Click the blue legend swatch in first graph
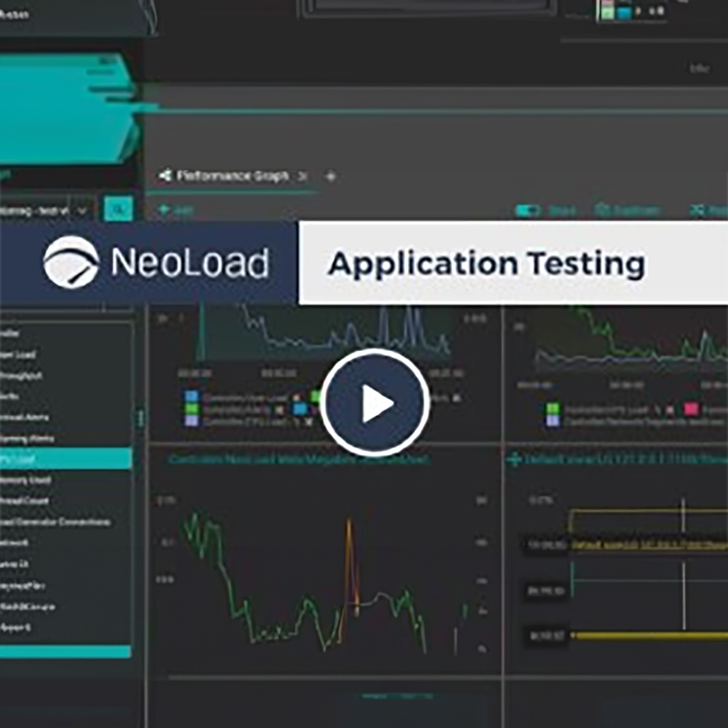The image size is (728, 728). (x=192, y=397)
